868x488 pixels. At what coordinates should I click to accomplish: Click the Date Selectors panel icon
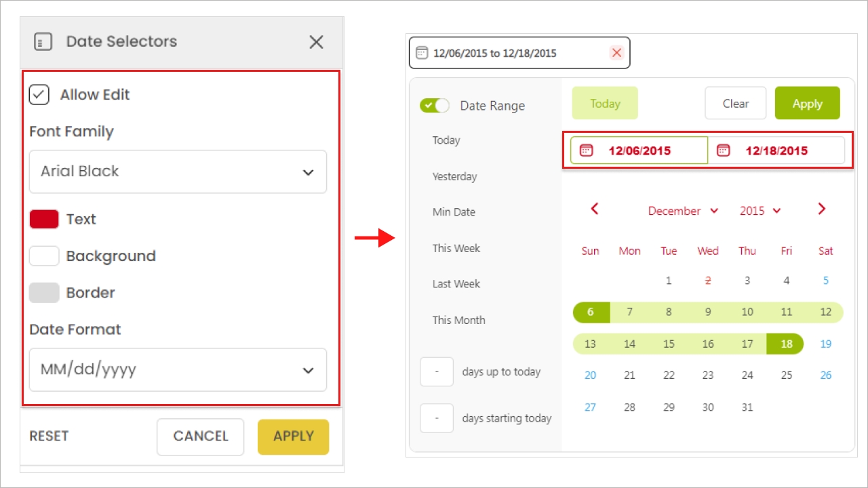[x=43, y=42]
